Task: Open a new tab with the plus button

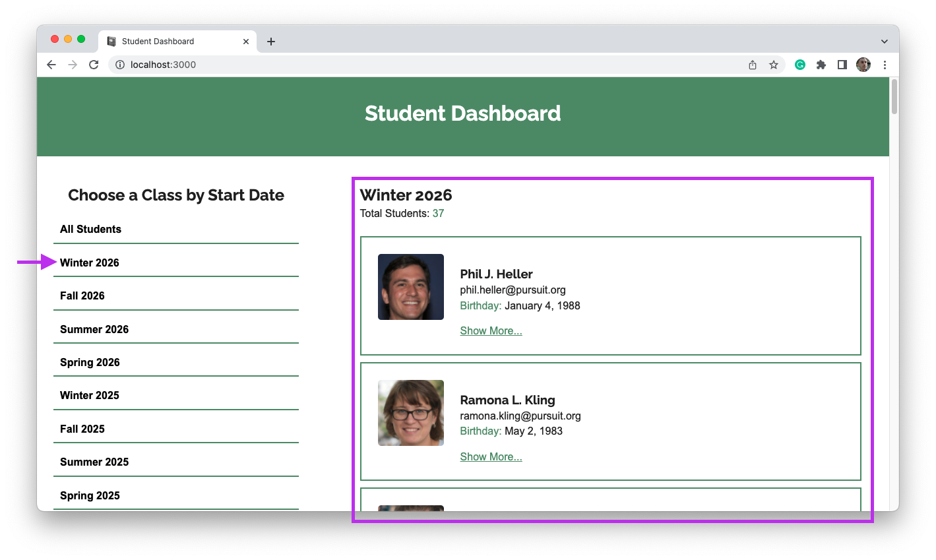Action: tap(271, 42)
